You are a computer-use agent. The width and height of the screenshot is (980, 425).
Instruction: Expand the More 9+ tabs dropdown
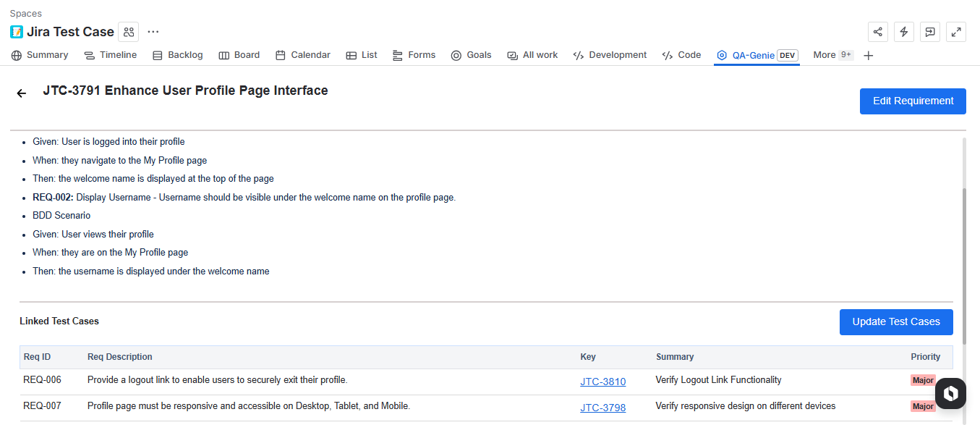pos(832,55)
